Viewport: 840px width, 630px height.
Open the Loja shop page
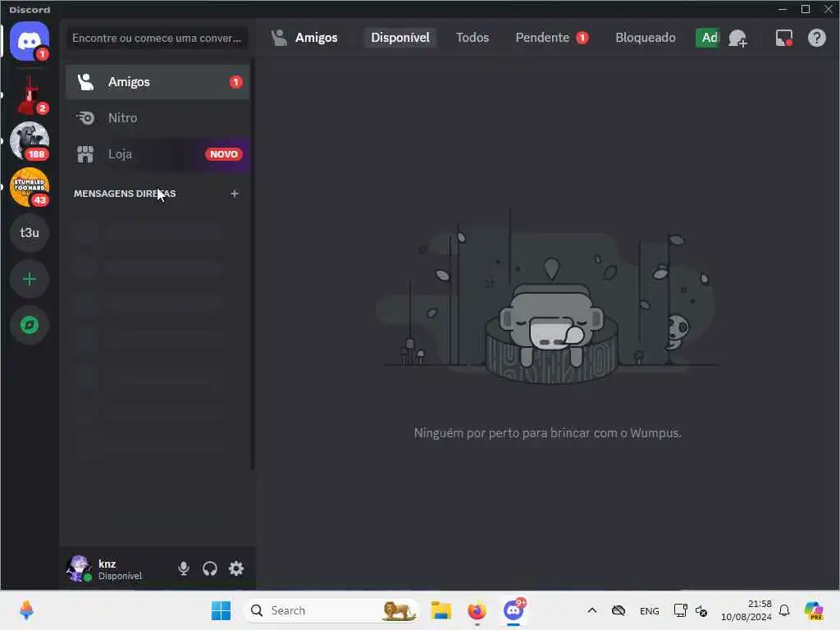[157, 154]
